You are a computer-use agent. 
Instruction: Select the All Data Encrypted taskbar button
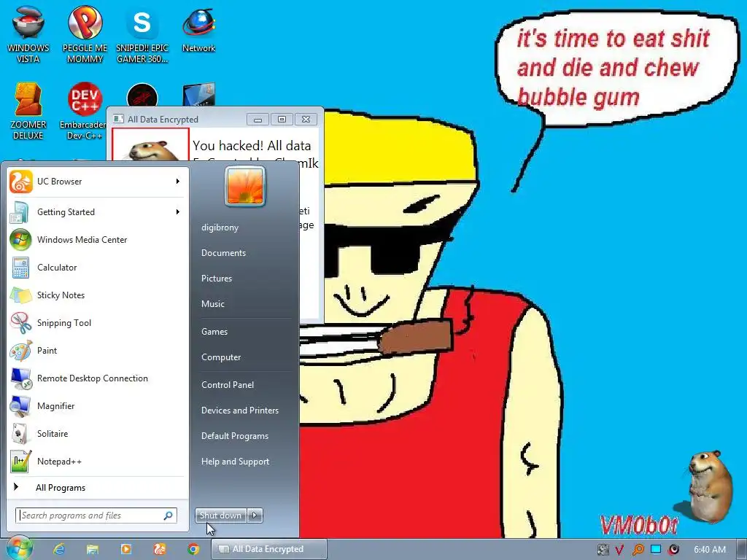269,549
